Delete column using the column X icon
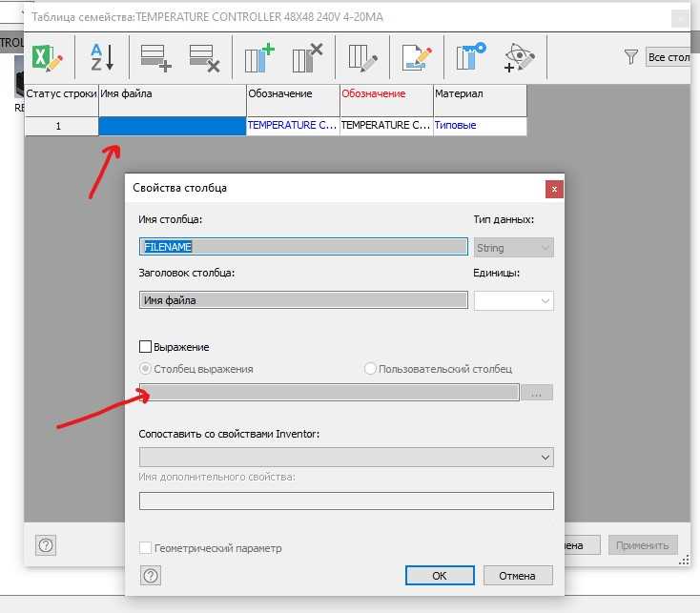Viewport: 700px width, 613px height. click(x=308, y=58)
